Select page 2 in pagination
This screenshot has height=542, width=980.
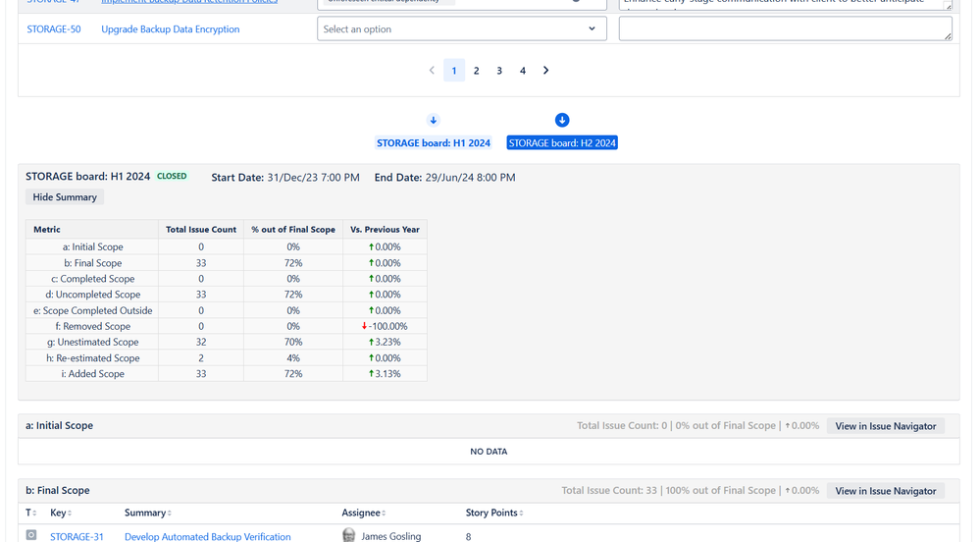[x=476, y=71]
